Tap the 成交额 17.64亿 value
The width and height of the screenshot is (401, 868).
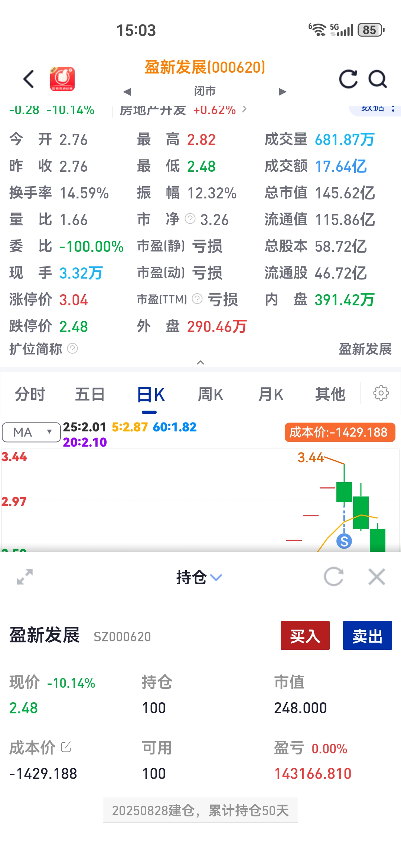[x=341, y=166]
